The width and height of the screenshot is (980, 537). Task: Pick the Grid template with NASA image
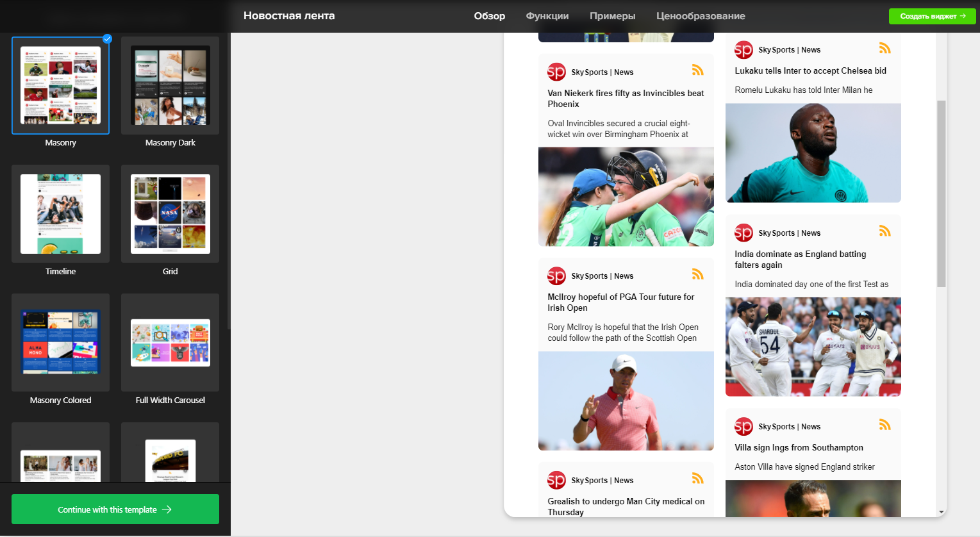(170, 214)
